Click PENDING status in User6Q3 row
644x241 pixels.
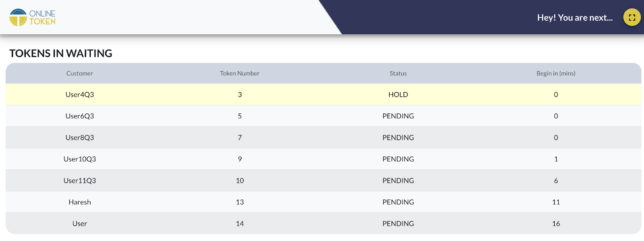click(398, 116)
